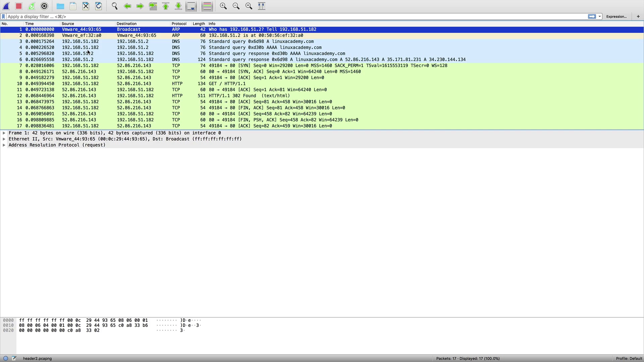This screenshot has width=644, height=362.
Task: Find a packet using the magnifier icon
Action: pos(115,6)
